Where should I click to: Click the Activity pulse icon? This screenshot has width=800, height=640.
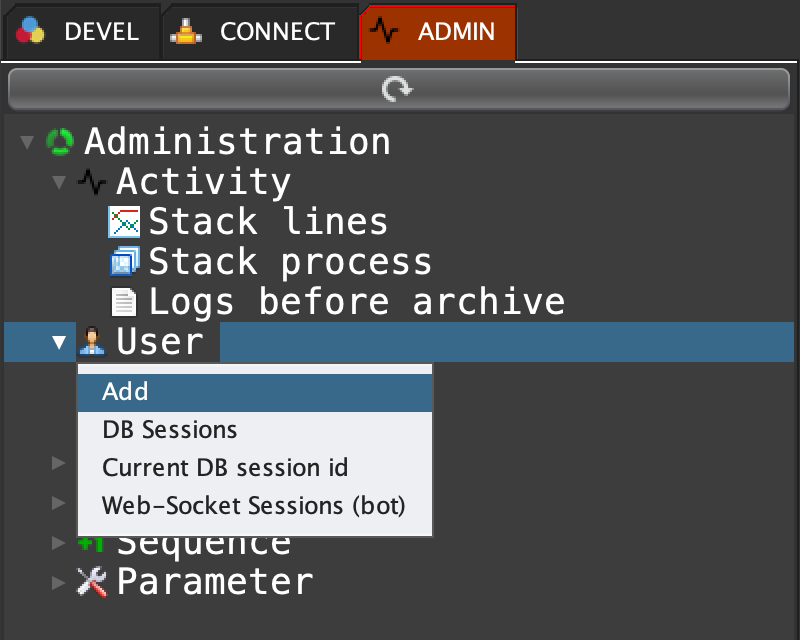[92, 182]
